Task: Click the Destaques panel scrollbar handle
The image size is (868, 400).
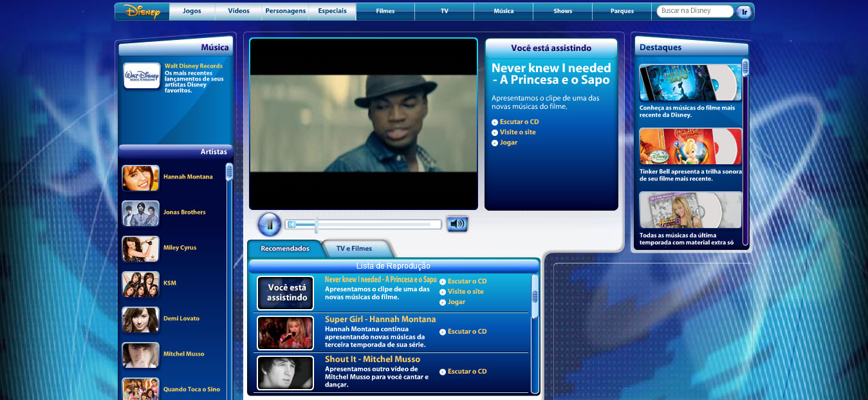Action: 745,68
